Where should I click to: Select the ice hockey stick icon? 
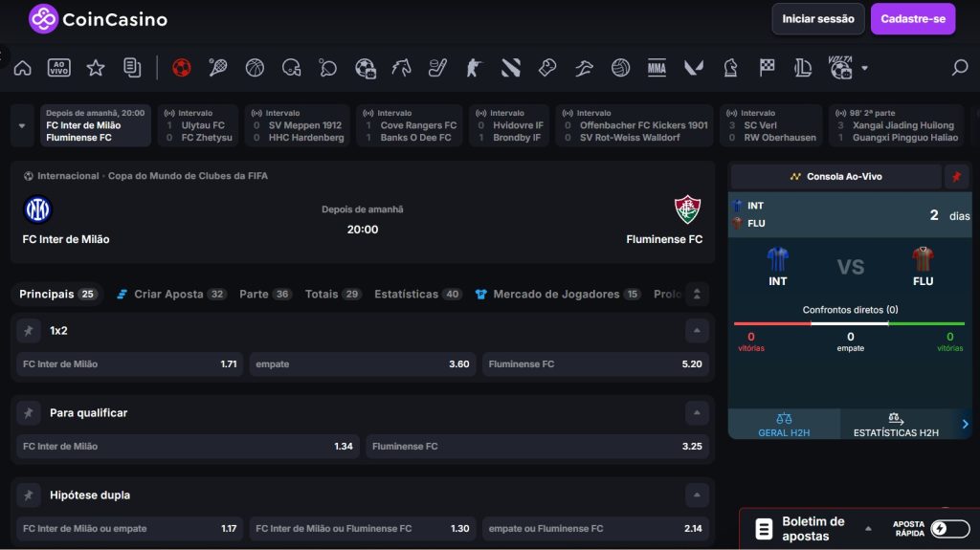[x=437, y=68]
